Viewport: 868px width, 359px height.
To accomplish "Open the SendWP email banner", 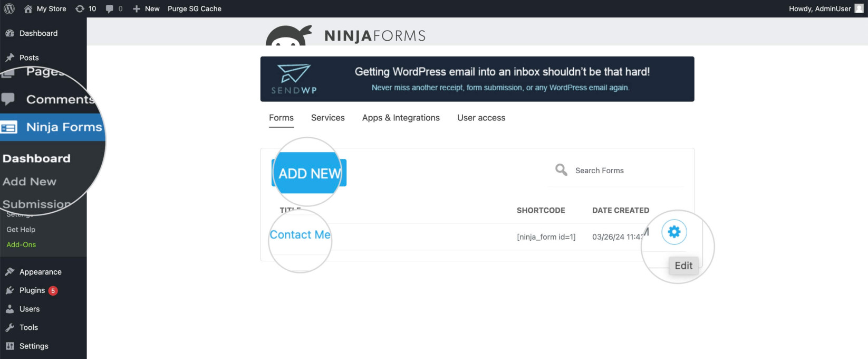I will click(x=477, y=79).
